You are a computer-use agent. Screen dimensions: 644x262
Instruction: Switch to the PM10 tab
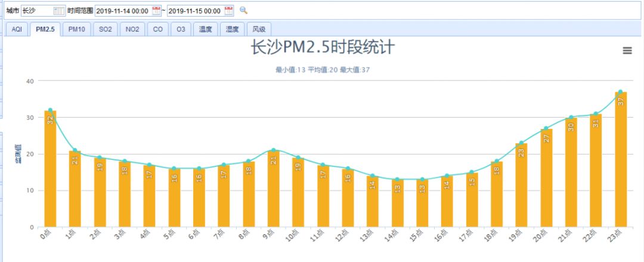point(77,30)
